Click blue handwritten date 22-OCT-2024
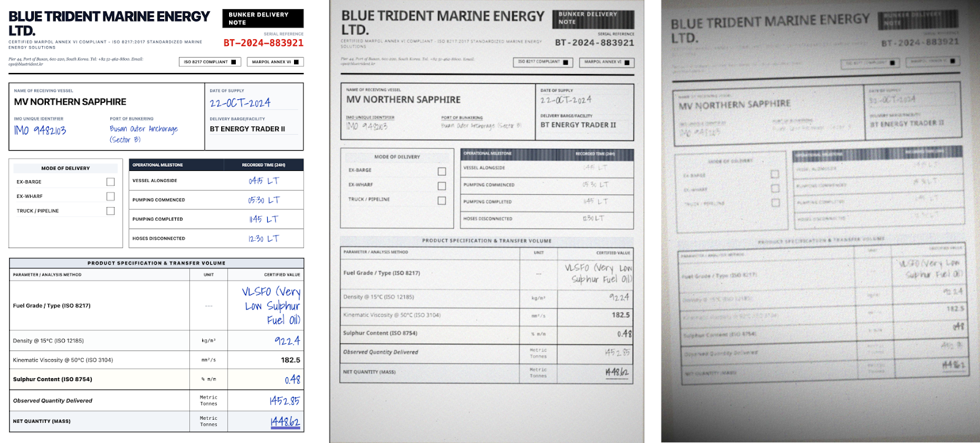 point(240,103)
